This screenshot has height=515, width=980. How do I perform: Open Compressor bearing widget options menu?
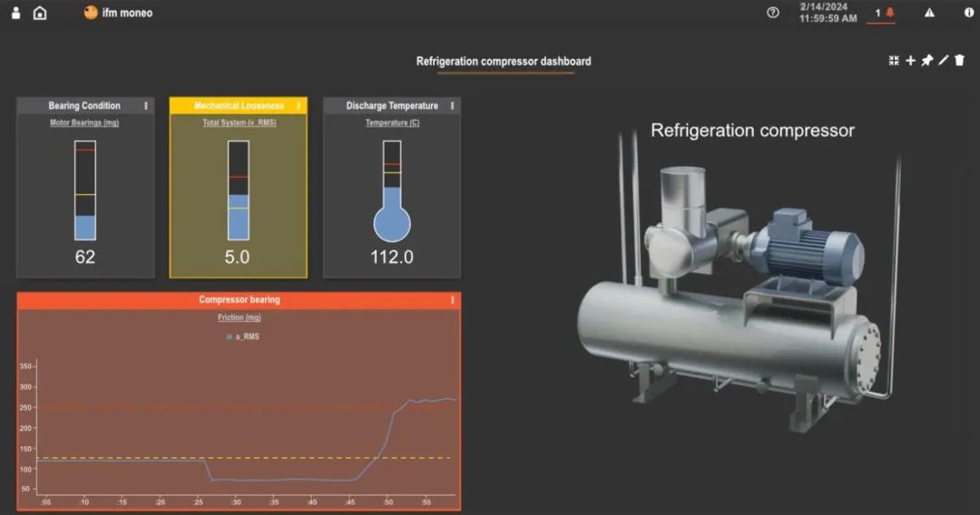tap(452, 300)
